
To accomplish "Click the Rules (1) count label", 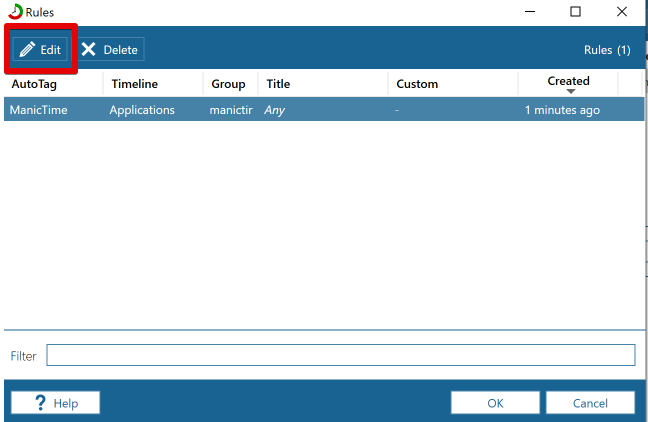I will click(x=607, y=50).
